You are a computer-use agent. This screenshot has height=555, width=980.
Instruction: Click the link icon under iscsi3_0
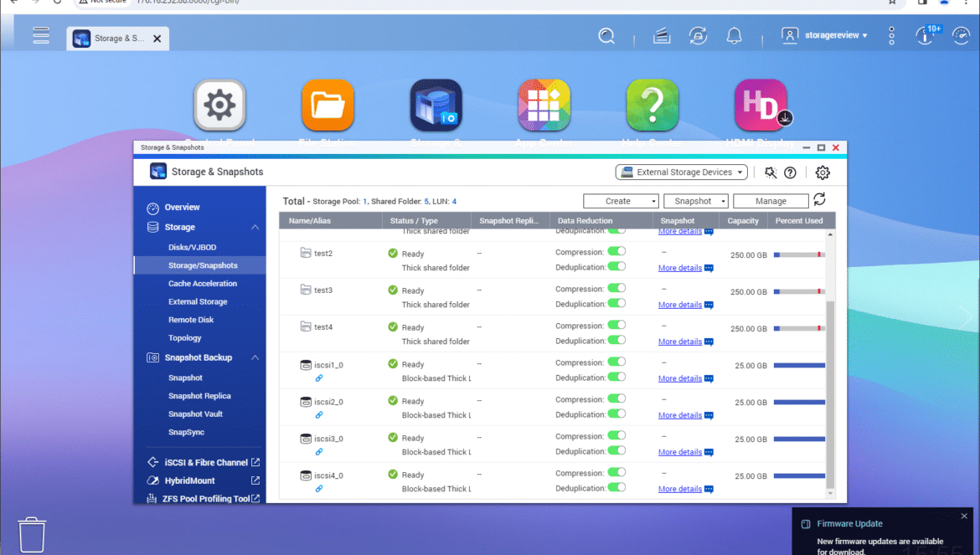click(319, 452)
